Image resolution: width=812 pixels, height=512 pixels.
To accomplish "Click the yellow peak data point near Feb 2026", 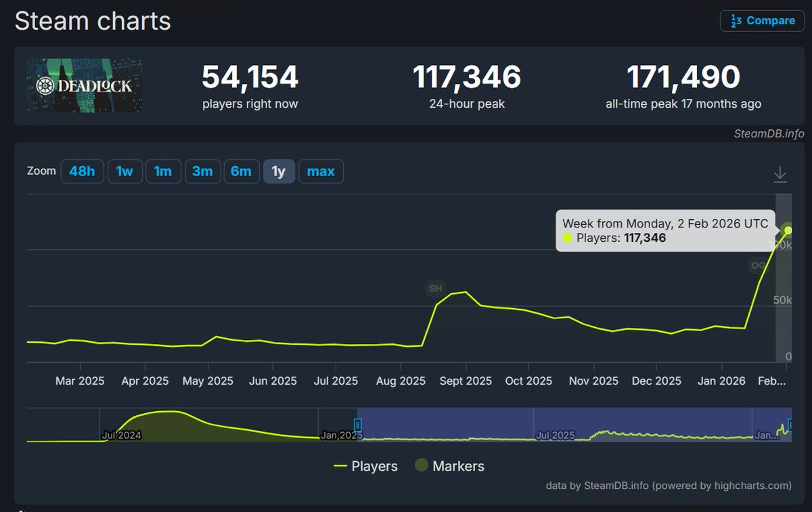I will 788,230.
